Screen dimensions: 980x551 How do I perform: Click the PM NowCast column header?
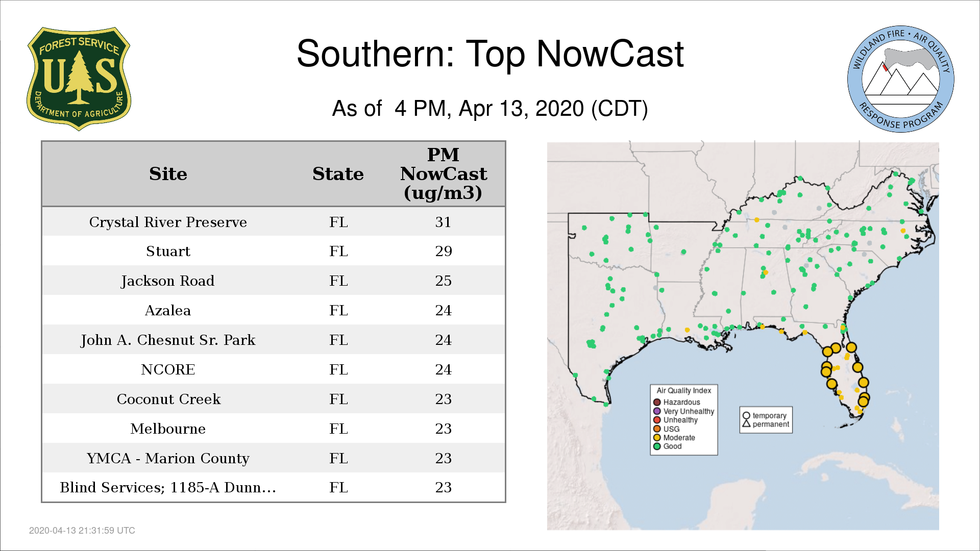pyautogui.click(x=443, y=174)
